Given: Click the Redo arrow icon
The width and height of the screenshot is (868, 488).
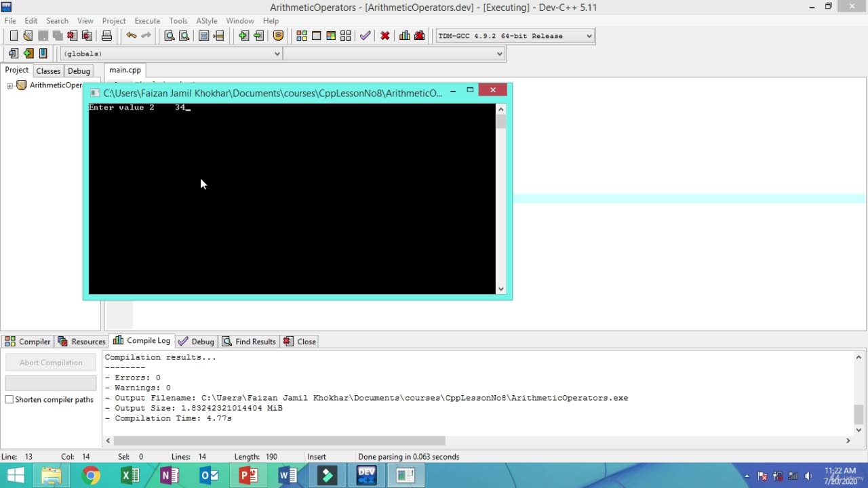Looking at the screenshot, I should [146, 36].
